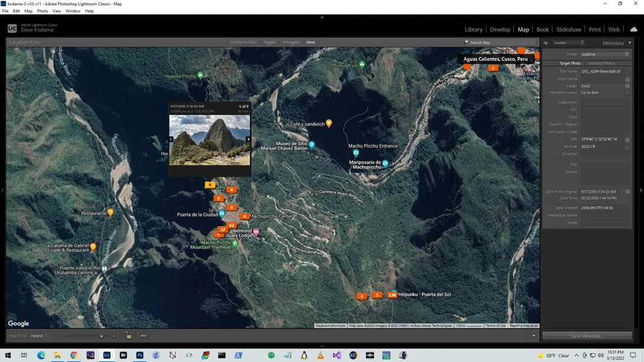This screenshot has height=362, width=644.
Task: Open Adobe Bridge from the taskbar
Action: [x=123, y=355]
